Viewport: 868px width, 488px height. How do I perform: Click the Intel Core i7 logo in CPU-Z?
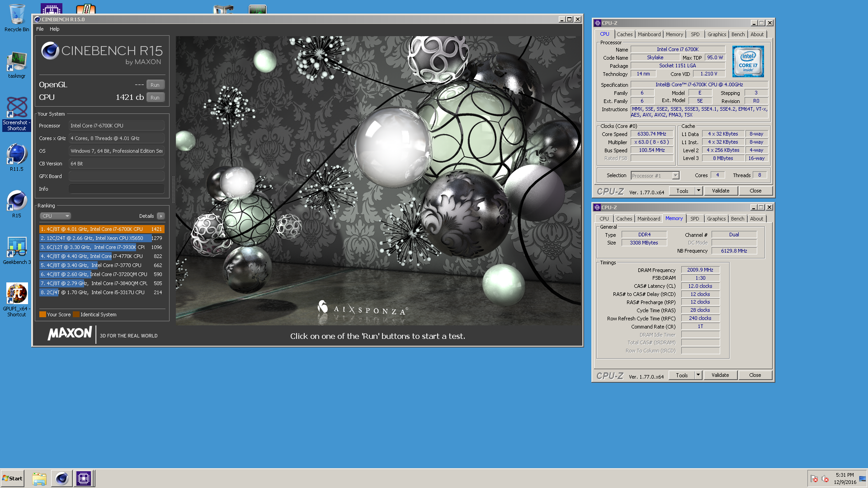pos(748,61)
